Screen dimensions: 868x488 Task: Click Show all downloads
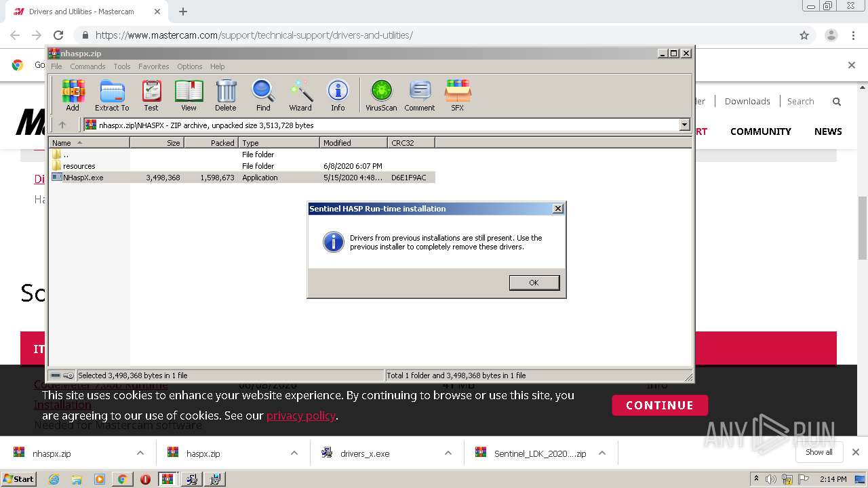pos(818,452)
